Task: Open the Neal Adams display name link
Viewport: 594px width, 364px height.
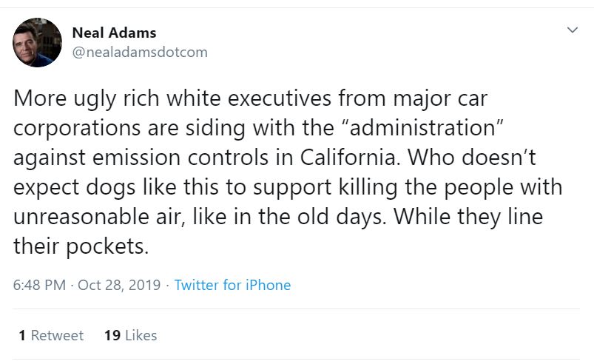Action: 114,33
